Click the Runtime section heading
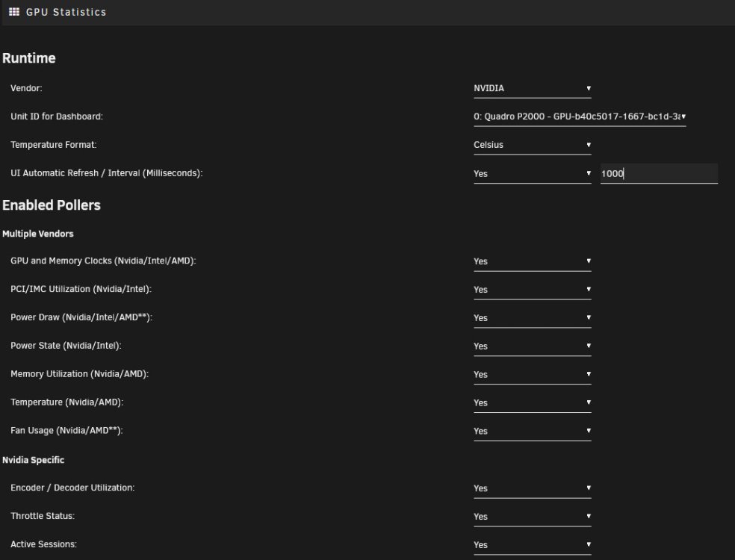Screen dimensions: 735x560 [29, 58]
